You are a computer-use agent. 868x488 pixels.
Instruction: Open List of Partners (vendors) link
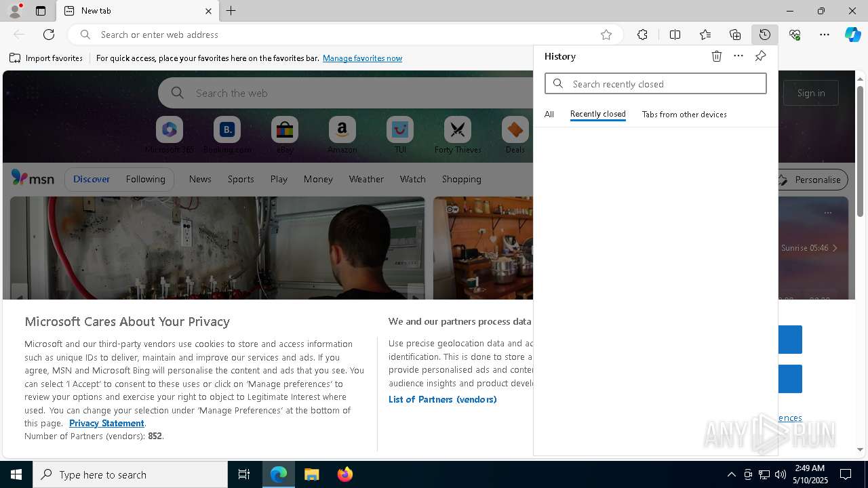point(443,399)
